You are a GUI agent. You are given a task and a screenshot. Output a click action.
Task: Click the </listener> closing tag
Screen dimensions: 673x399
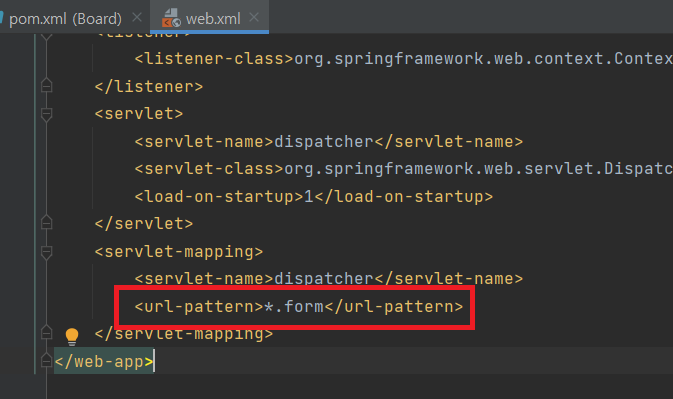[149, 87]
